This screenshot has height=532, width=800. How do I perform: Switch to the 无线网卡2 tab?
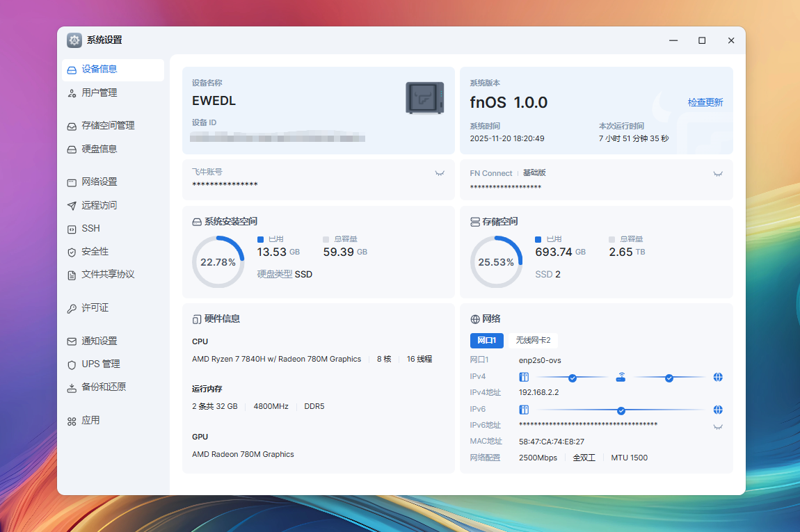[533, 340]
